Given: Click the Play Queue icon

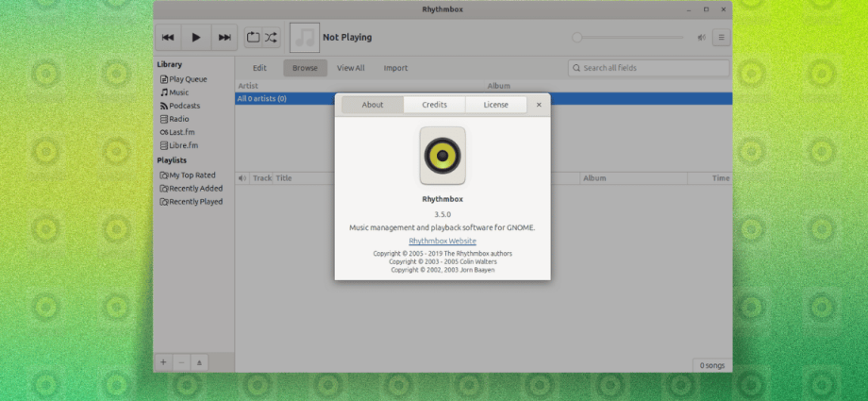Looking at the screenshot, I should tap(164, 79).
